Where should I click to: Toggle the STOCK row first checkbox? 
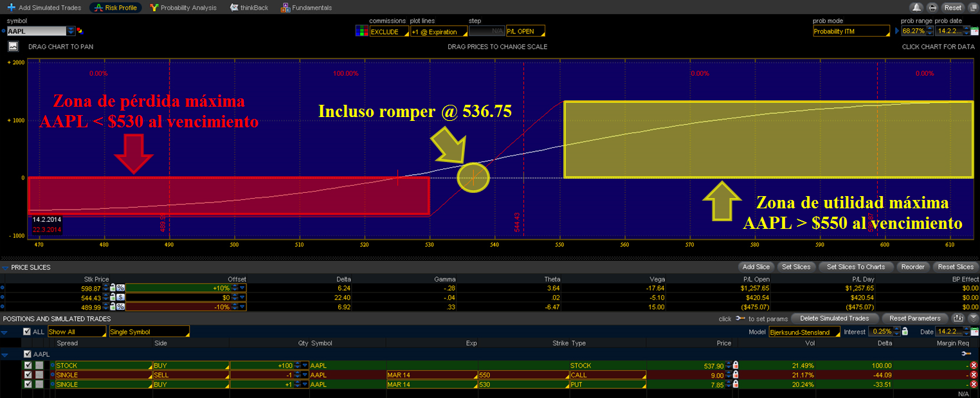[x=28, y=365]
